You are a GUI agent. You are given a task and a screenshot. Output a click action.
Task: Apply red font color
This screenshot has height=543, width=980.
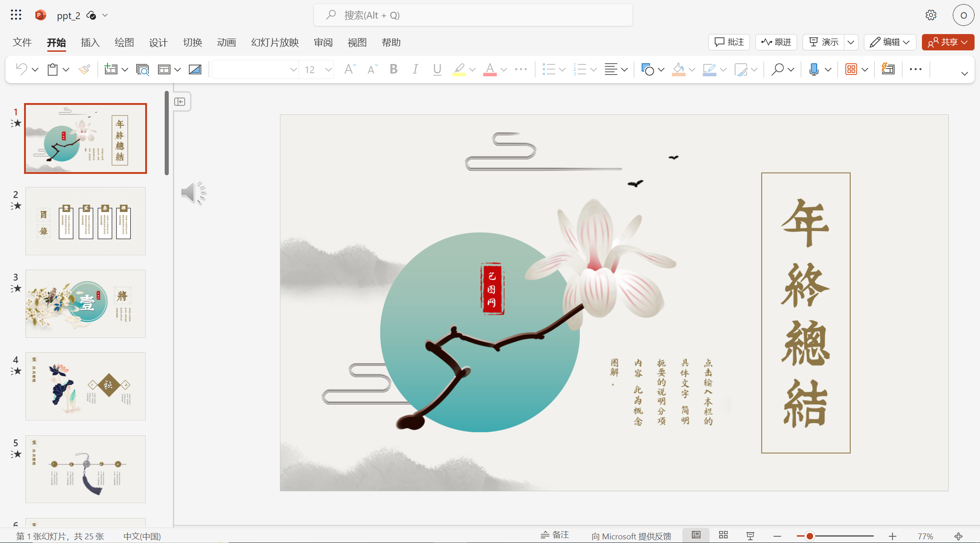(490, 69)
